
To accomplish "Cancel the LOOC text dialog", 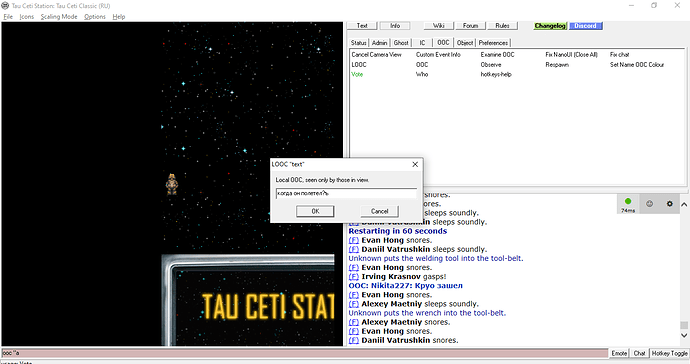I will (x=379, y=211).
